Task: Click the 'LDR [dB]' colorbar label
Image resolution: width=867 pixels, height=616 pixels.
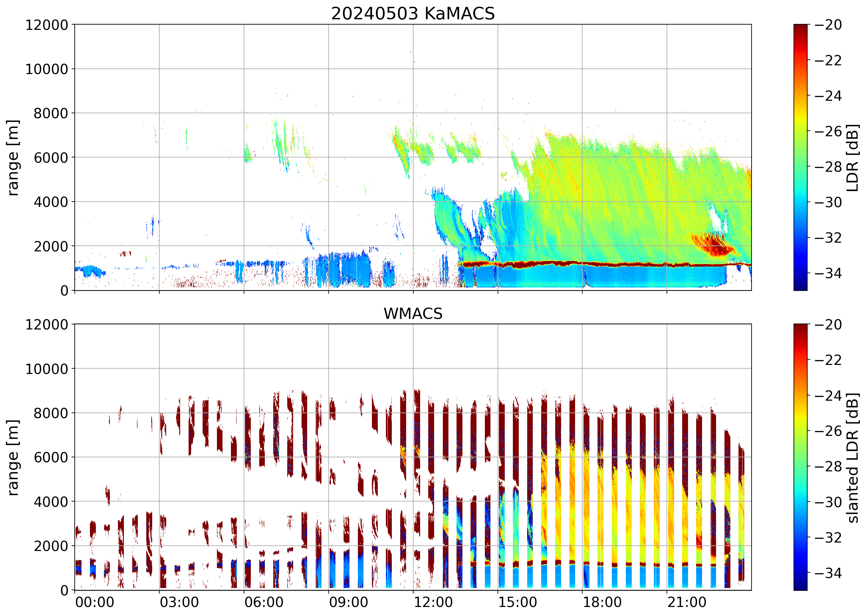Action: [852, 157]
